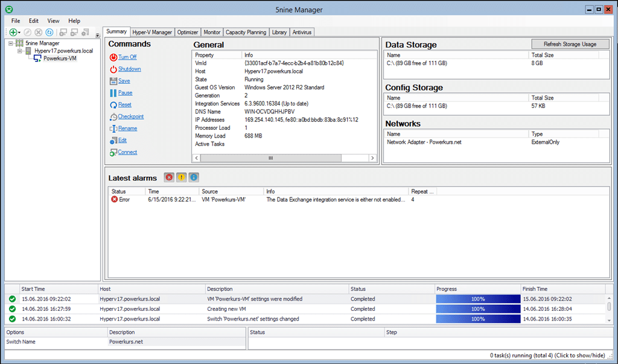The width and height of the screenshot is (618, 364).
Task: Select the Summary tab
Action: click(x=116, y=31)
